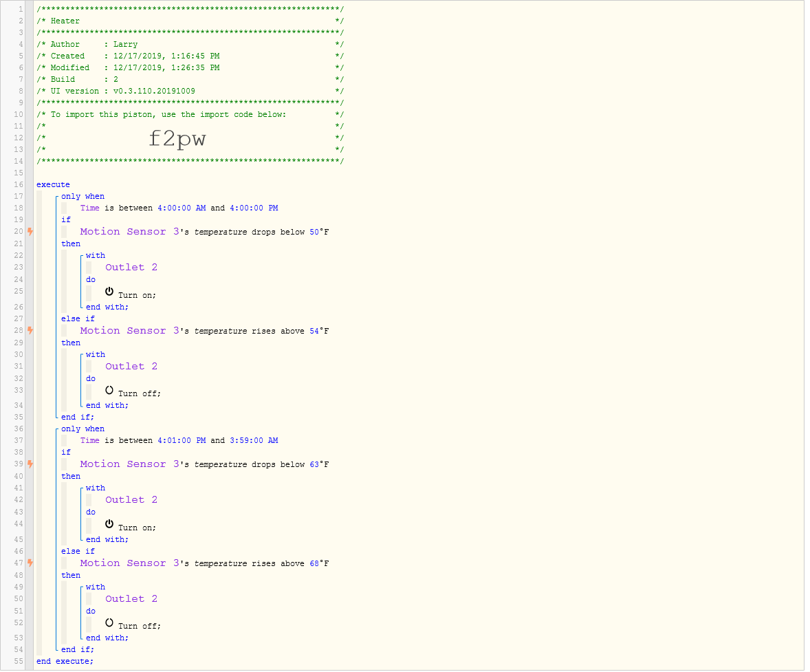This screenshot has height=672, width=810.
Task: Click the Build 2 comment line
Action: pos(190,80)
